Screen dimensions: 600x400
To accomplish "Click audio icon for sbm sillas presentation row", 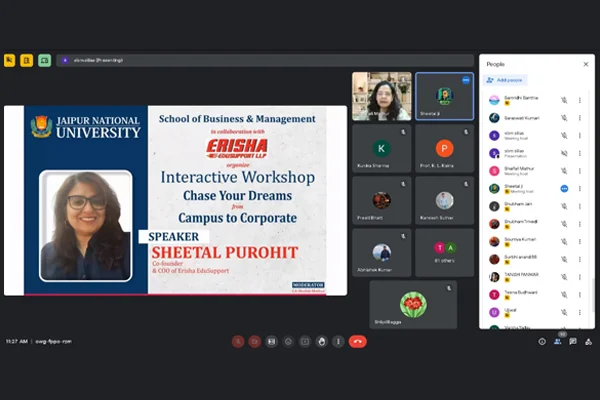I will [564, 153].
